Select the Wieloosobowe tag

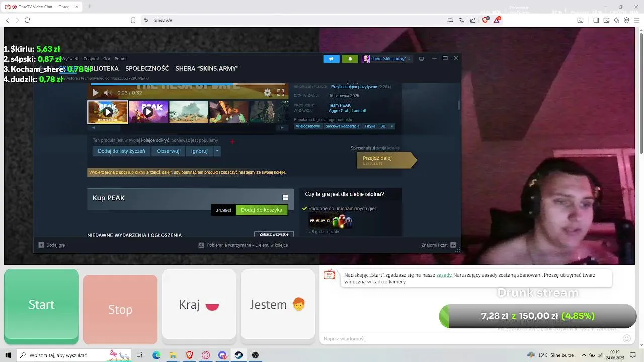pyautogui.click(x=308, y=126)
